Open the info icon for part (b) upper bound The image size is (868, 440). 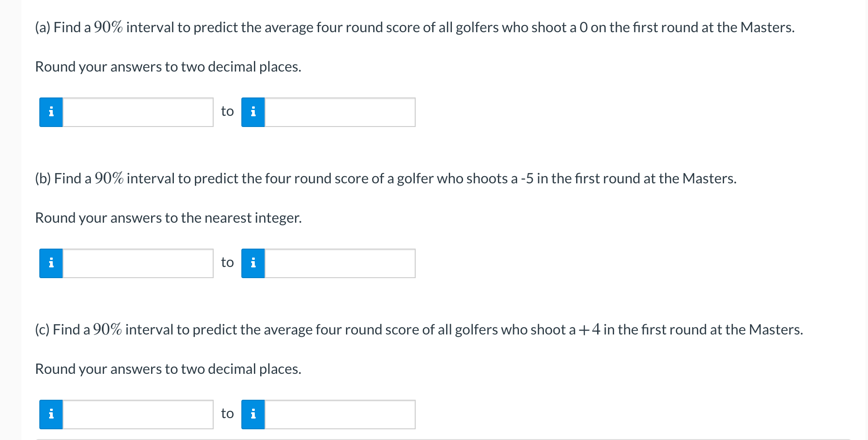(253, 263)
